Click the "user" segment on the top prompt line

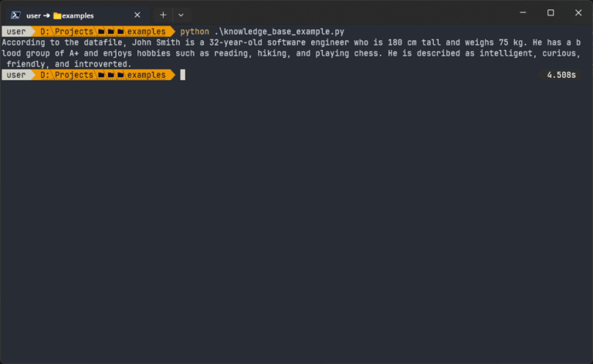(15, 32)
